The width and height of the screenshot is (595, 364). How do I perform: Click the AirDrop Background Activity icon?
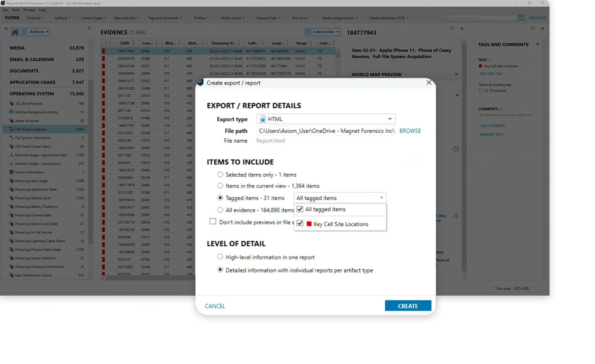12,112
